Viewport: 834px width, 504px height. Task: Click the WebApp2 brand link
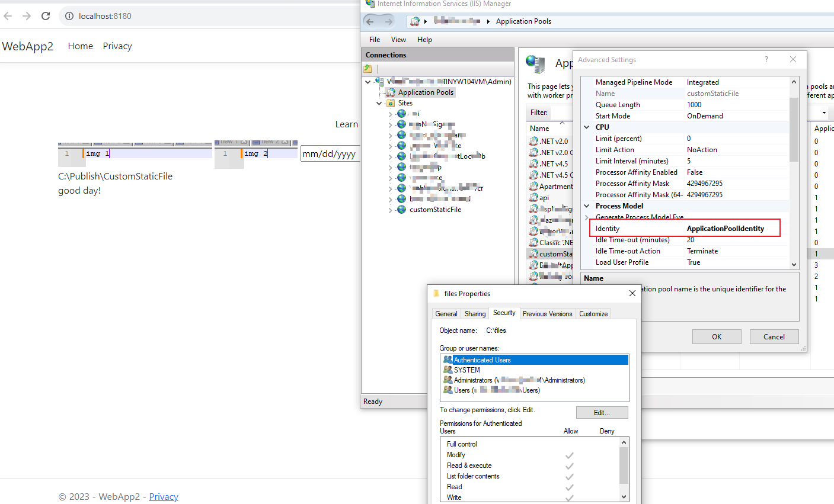(28, 46)
